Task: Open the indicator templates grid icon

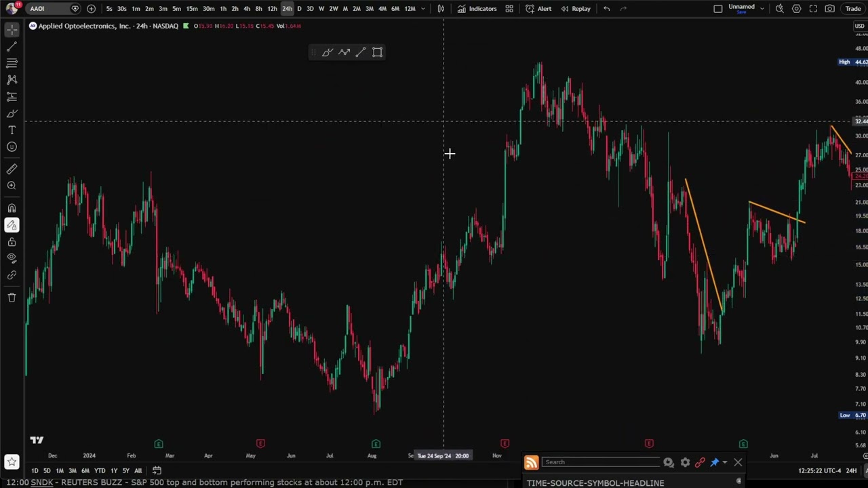Action: [x=509, y=9]
